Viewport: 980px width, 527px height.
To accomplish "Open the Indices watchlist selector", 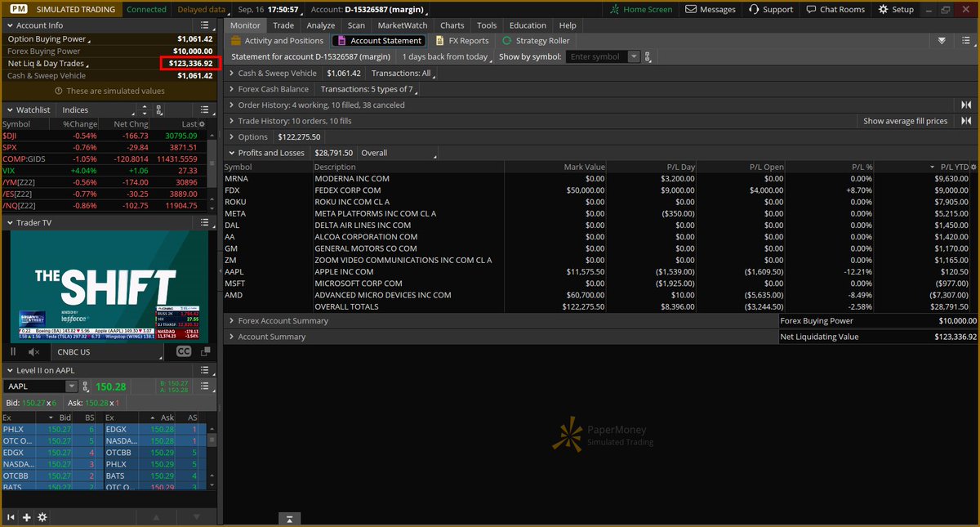I will click(99, 109).
